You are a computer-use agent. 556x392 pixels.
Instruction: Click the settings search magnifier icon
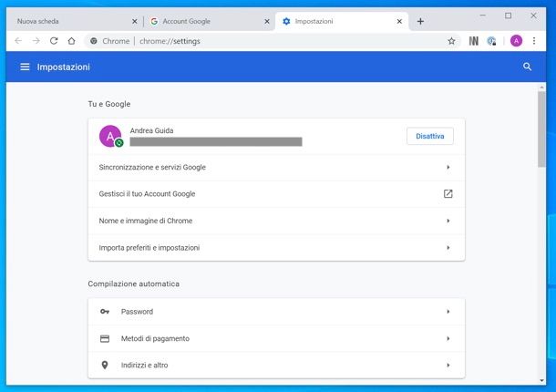click(x=527, y=67)
